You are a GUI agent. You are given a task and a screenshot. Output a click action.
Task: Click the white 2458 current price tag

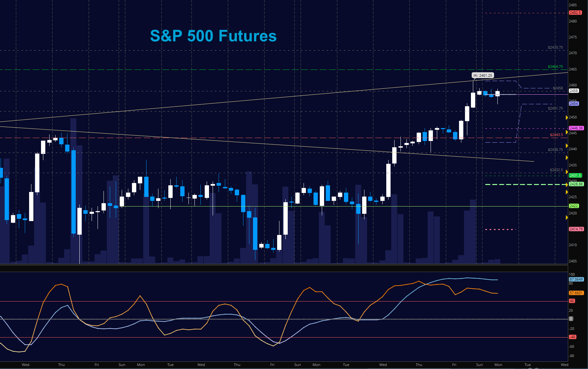(x=573, y=91)
